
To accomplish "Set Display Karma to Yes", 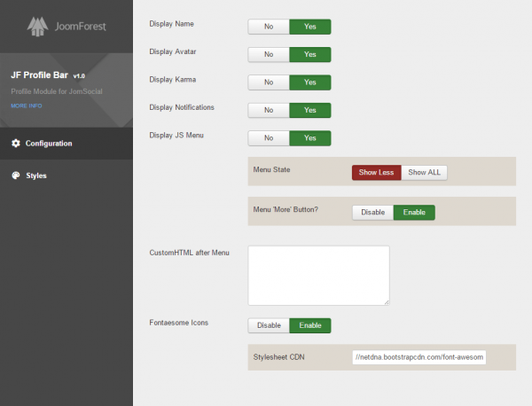I will click(x=310, y=82).
